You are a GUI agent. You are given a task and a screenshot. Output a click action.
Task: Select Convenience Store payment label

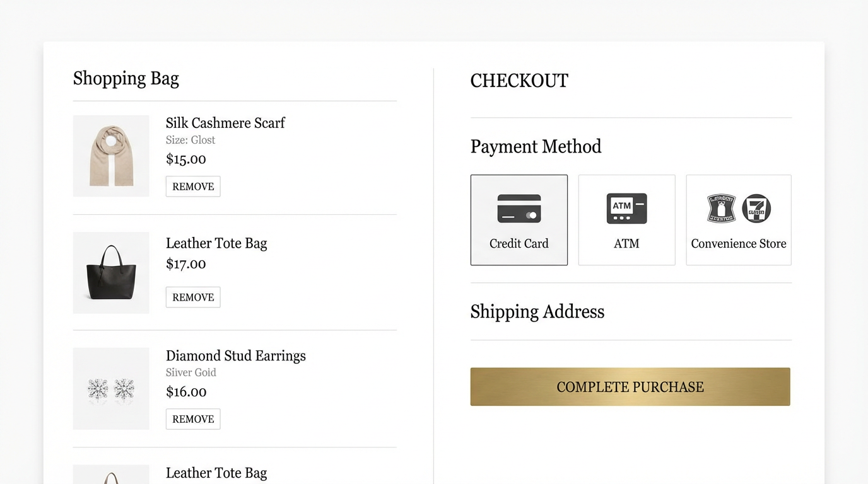(x=738, y=243)
